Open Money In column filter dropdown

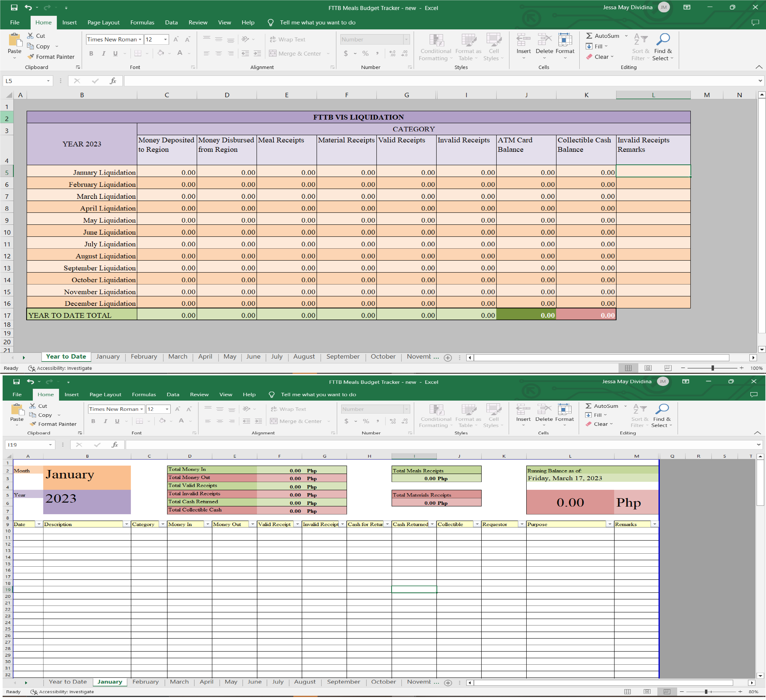coord(208,524)
